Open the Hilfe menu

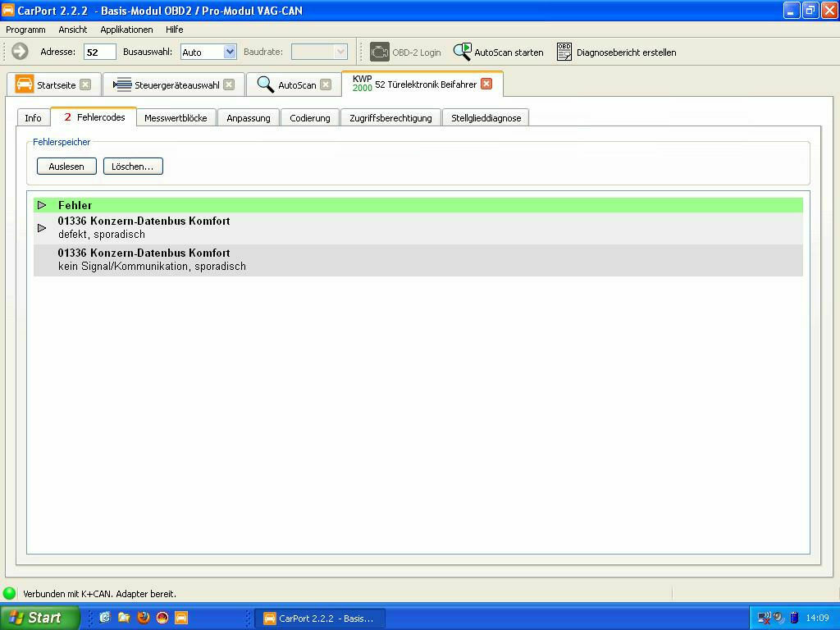175,30
